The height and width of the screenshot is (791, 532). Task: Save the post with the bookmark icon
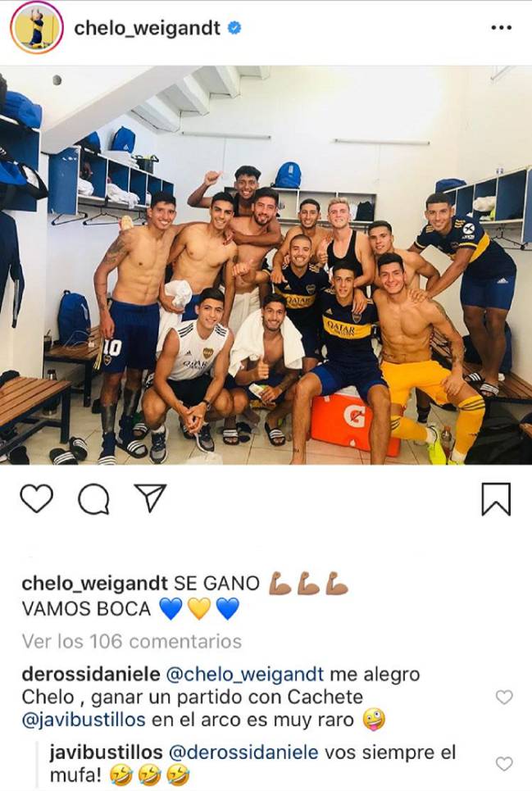[x=496, y=499]
